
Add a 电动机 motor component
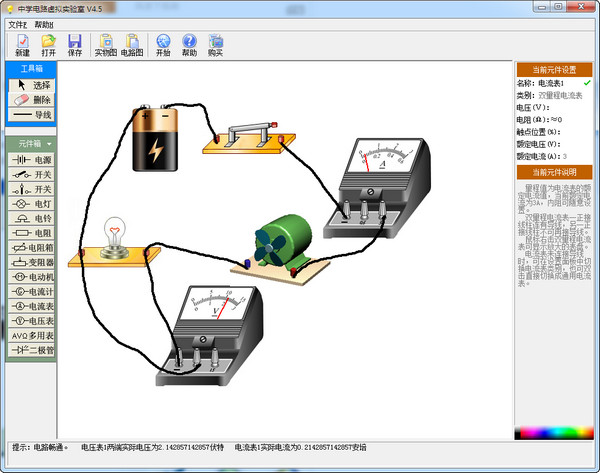(31, 277)
